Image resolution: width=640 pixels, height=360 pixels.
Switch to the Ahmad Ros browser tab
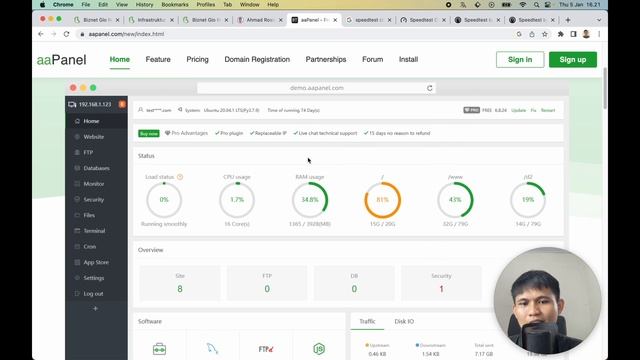260,20
